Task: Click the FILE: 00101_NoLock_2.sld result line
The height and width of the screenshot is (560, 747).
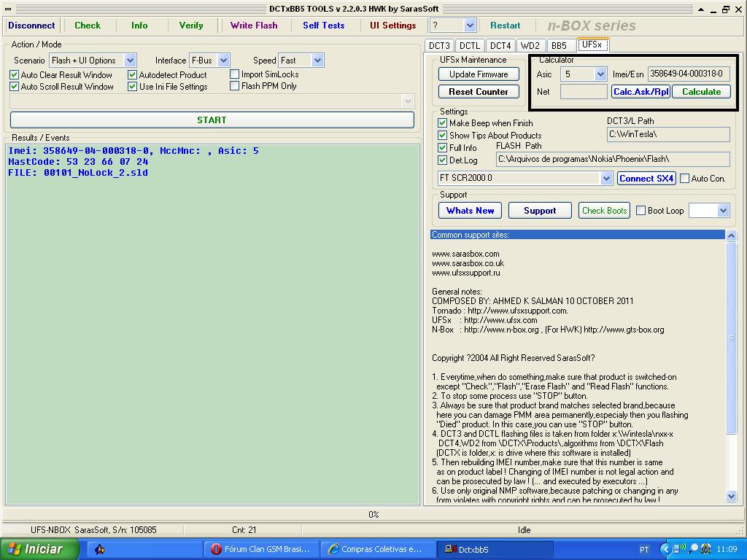Action: click(x=78, y=173)
